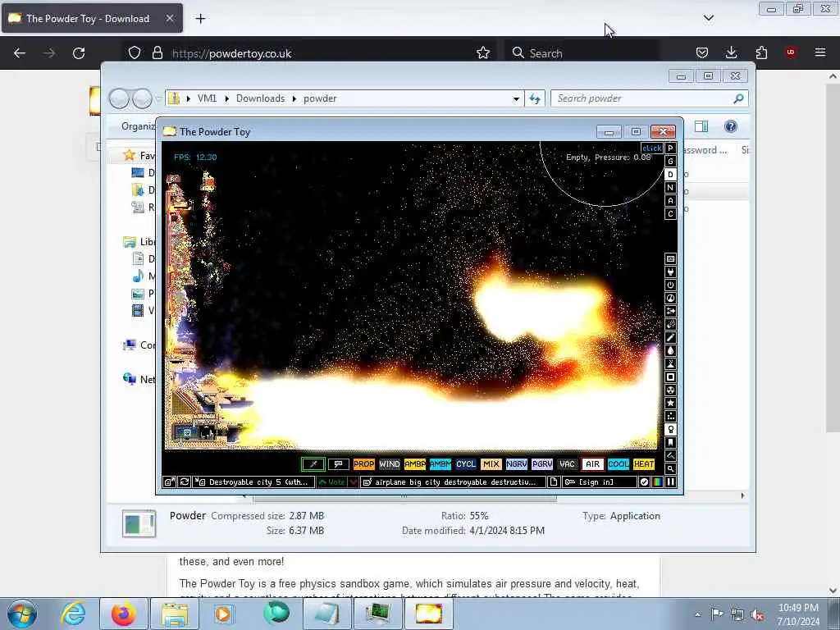Image resolution: width=840 pixels, height=630 pixels.
Task: Select the sampler dropper tool
Action: click(x=313, y=464)
